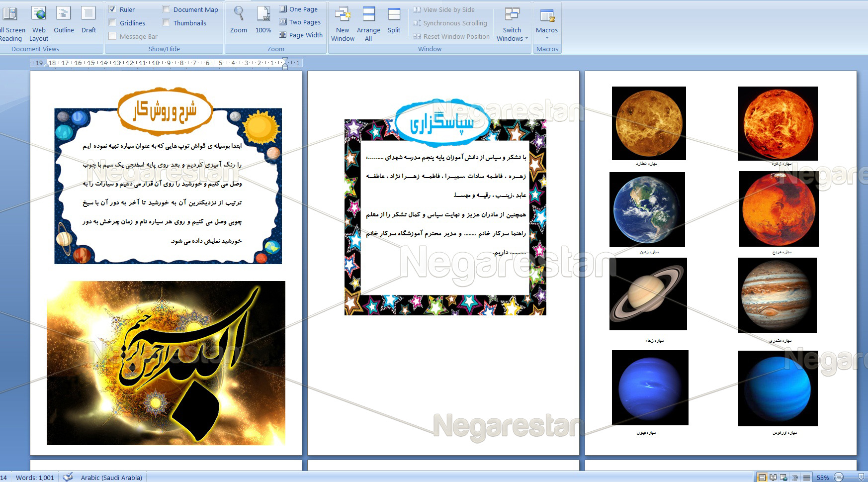Open the Zoom dialog magnifier
The width and height of the screenshot is (868, 482).
pyautogui.click(x=239, y=20)
